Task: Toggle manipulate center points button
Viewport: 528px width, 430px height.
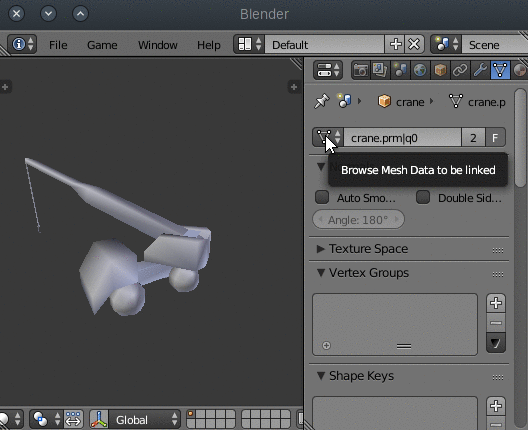Action: (73, 419)
